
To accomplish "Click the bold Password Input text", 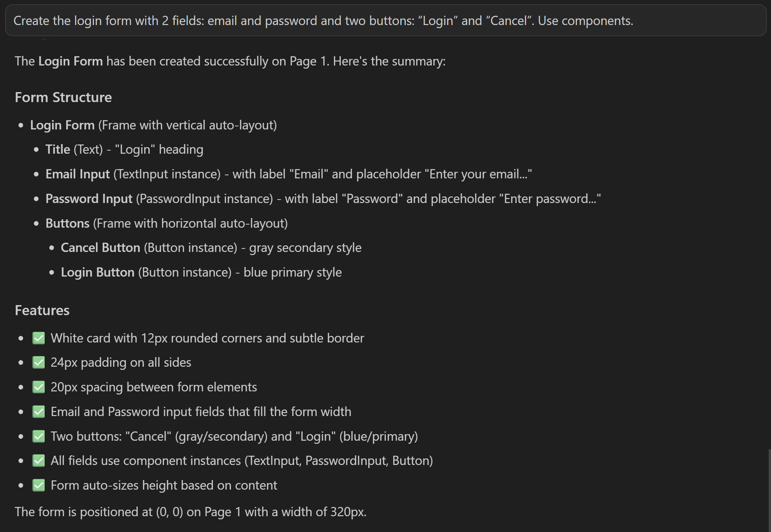I will coord(89,199).
